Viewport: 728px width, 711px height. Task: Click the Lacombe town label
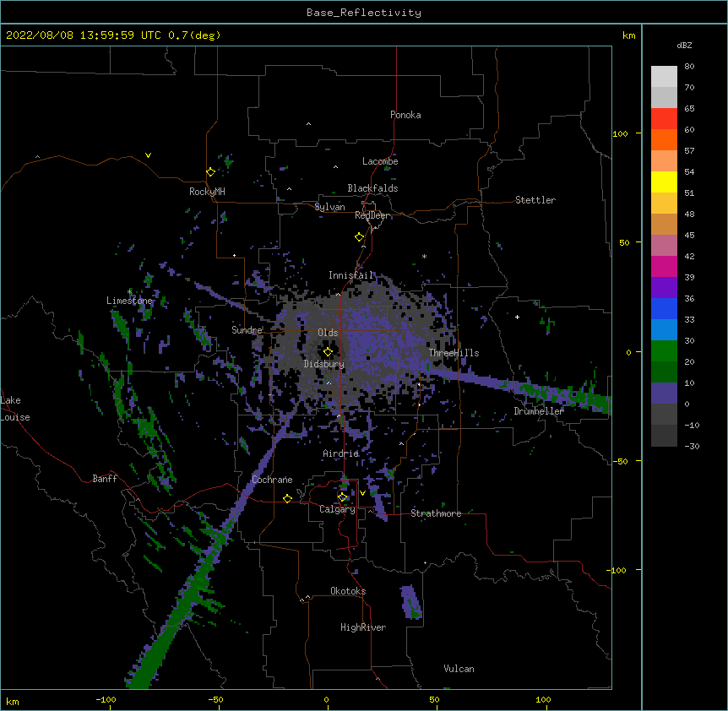pos(380,161)
